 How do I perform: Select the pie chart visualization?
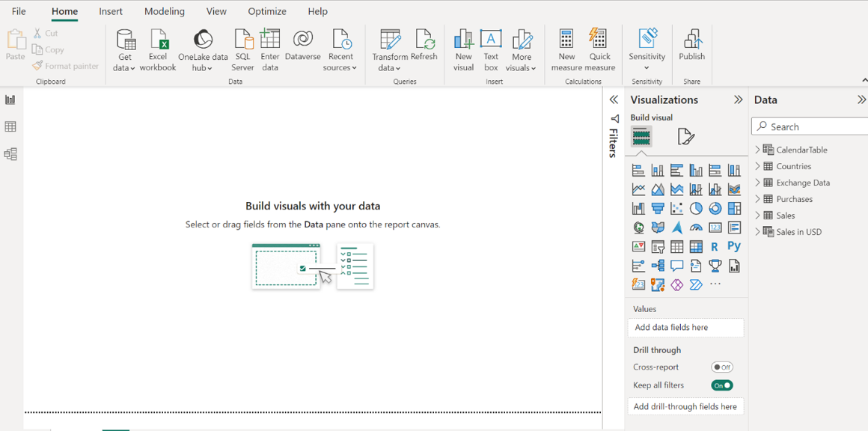pos(696,209)
